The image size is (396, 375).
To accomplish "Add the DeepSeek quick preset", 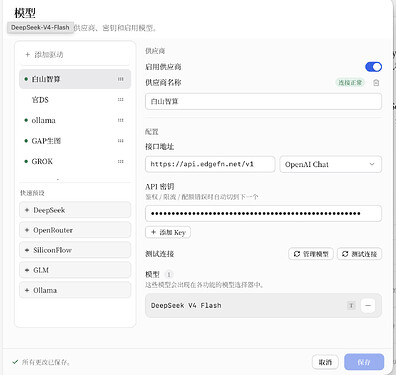I will (75, 210).
